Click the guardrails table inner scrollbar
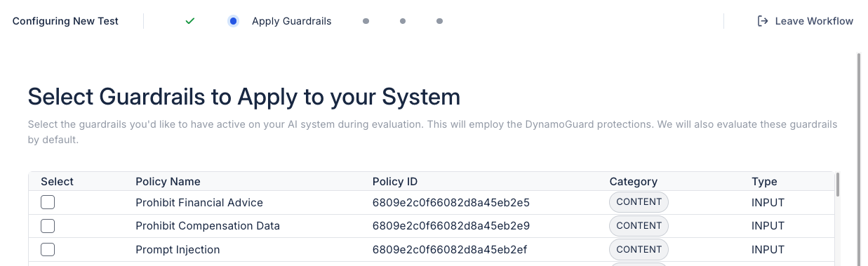The image size is (868, 266). [x=838, y=185]
